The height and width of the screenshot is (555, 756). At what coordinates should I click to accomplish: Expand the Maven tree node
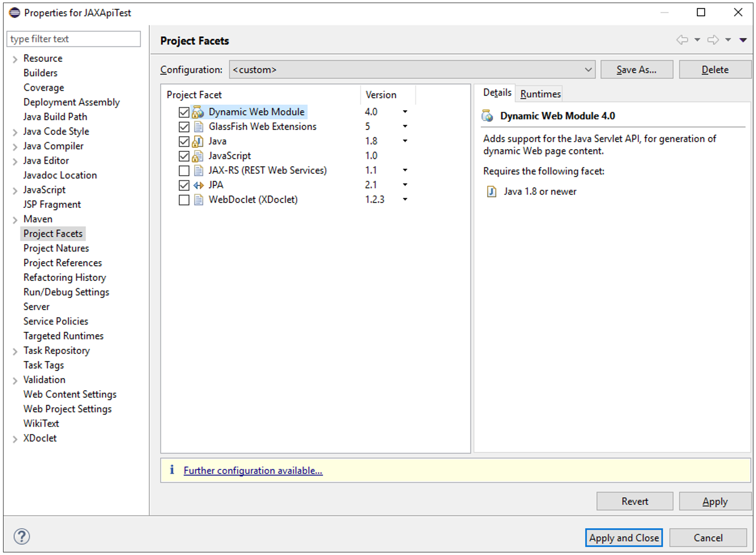click(15, 219)
